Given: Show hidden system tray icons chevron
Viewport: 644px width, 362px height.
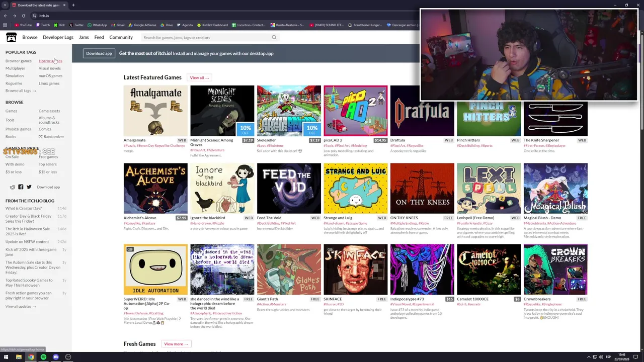Looking at the screenshot, I should [x=588, y=357].
